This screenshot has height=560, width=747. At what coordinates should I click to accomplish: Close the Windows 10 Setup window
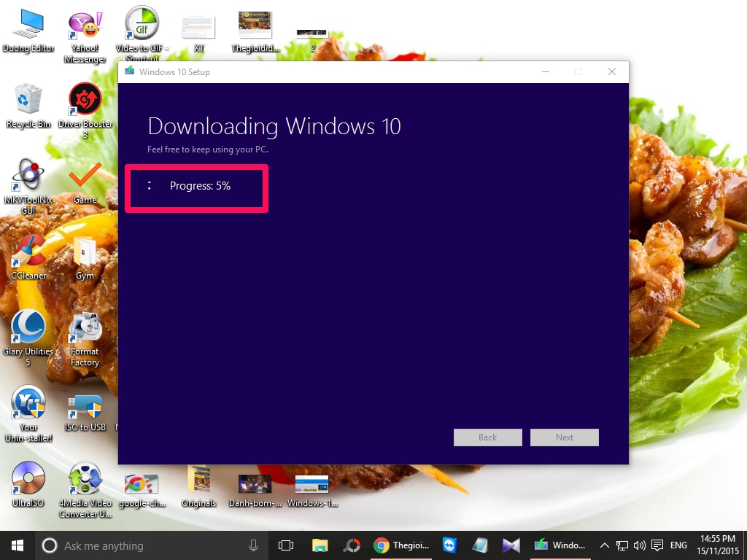coord(612,71)
